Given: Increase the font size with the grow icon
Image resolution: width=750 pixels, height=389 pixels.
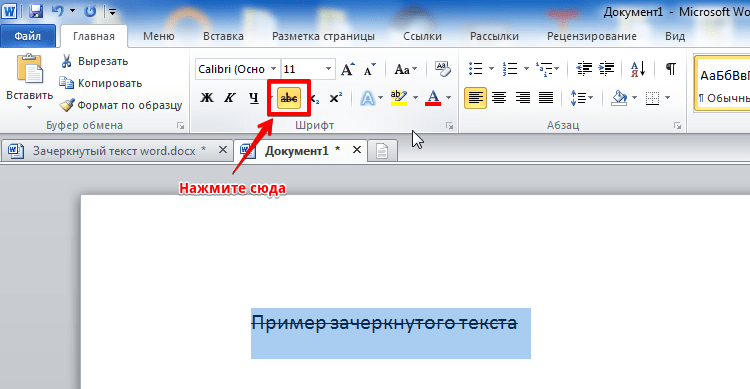Looking at the screenshot, I should tap(348, 69).
